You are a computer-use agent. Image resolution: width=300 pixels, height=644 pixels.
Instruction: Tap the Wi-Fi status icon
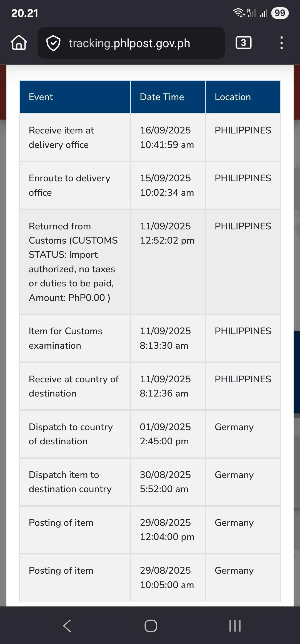[x=238, y=13]
